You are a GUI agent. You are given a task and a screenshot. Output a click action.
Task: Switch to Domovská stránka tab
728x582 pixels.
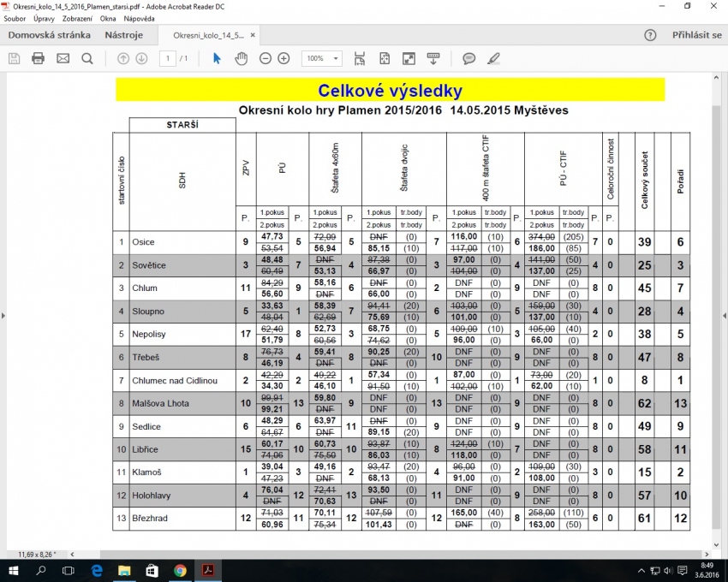click(49, 35)
